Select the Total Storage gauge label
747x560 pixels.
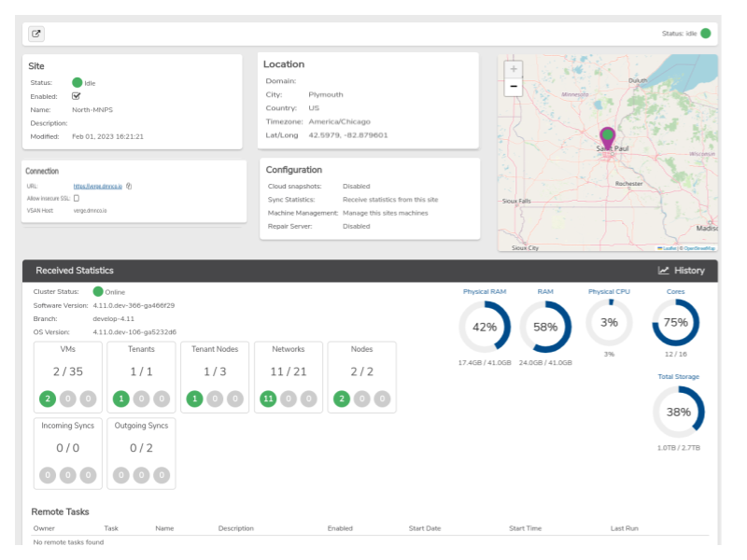coord(679,377)
